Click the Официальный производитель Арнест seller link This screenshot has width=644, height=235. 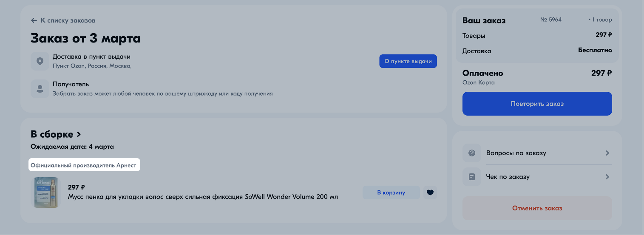[x=83, y=165]
